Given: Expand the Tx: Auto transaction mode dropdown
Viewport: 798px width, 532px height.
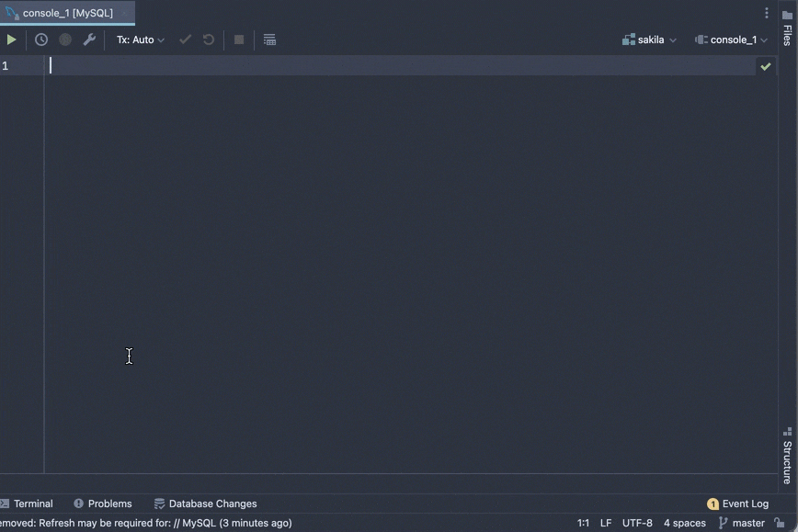Looking at the screenshot, I should point(141,40).
